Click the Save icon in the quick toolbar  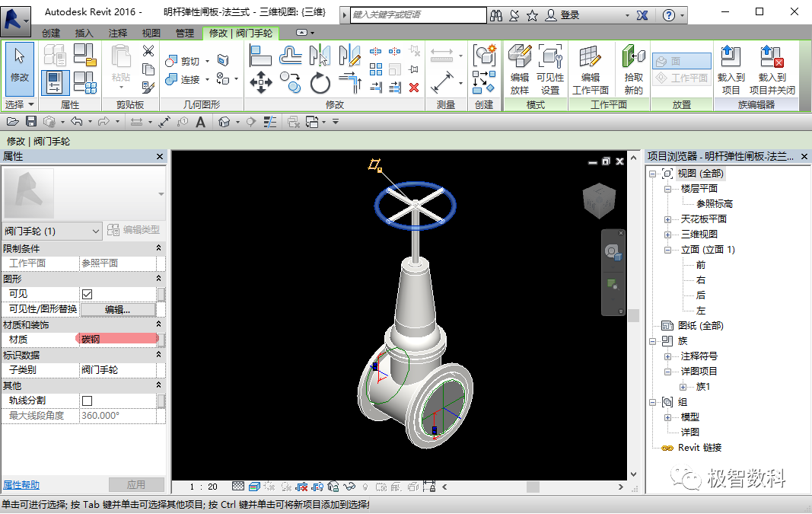(x=31, y=122)
